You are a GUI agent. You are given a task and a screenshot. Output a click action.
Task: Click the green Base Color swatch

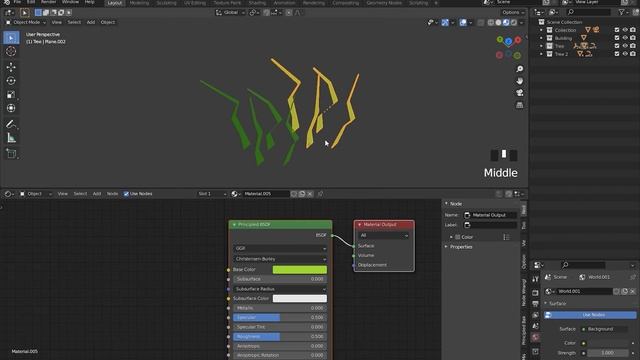[x=300, y=270]
